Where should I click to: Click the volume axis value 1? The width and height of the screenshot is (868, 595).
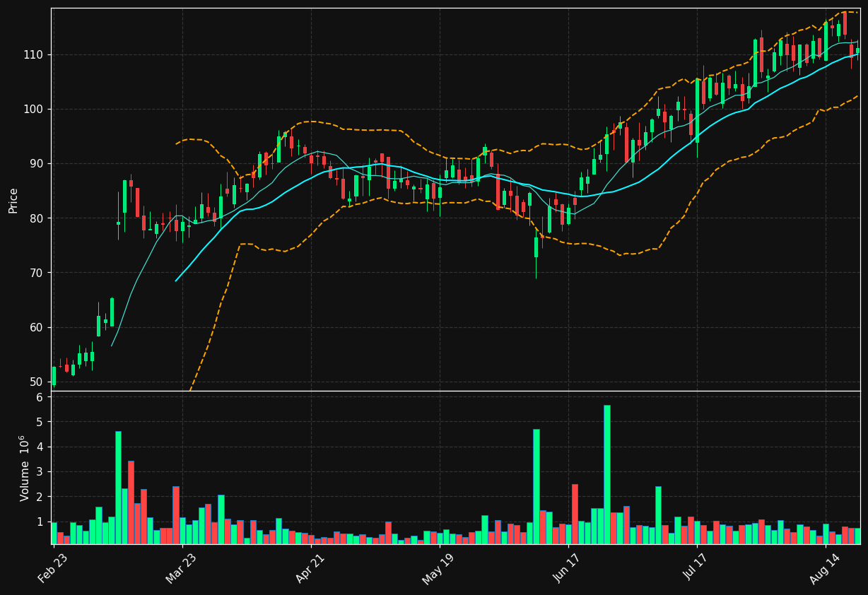[x=40, y=522]
